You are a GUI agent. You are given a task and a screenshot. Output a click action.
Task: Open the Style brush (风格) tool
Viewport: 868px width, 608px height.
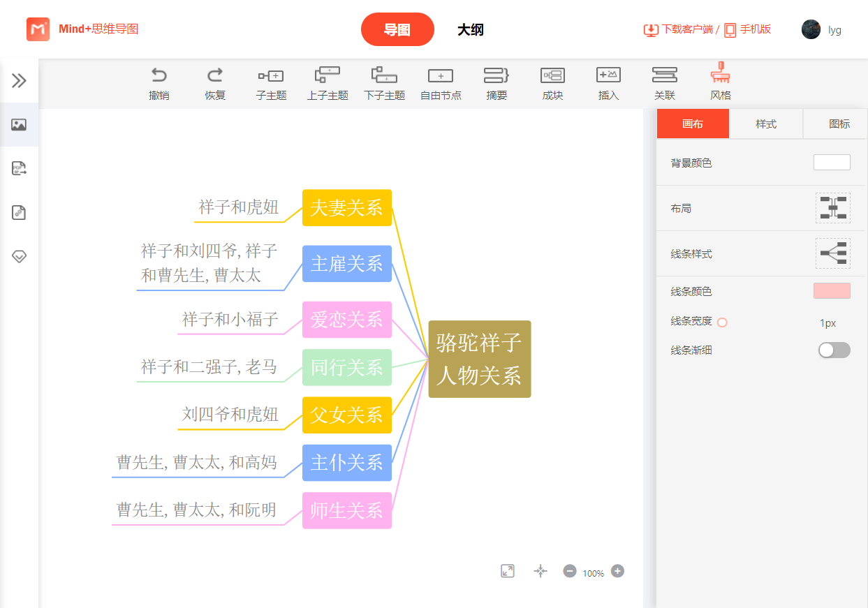pos(720,74)
